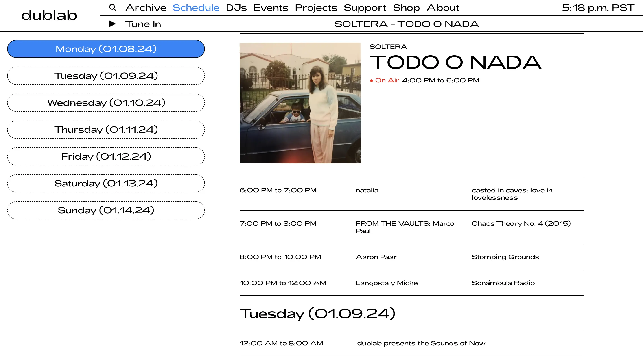Screen dimensions: 643x364
Task: Select Wednesday (01.10.24) day button
Action: point(106,102)
